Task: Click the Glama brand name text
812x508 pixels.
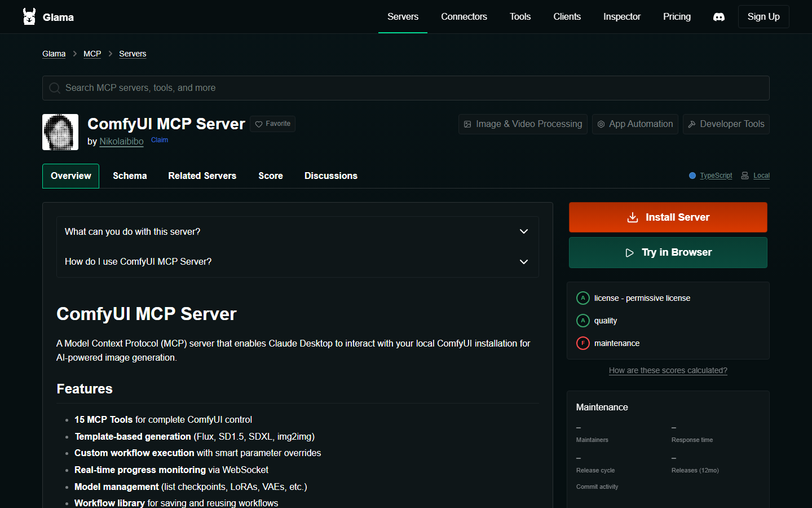Action: [58, 17]
